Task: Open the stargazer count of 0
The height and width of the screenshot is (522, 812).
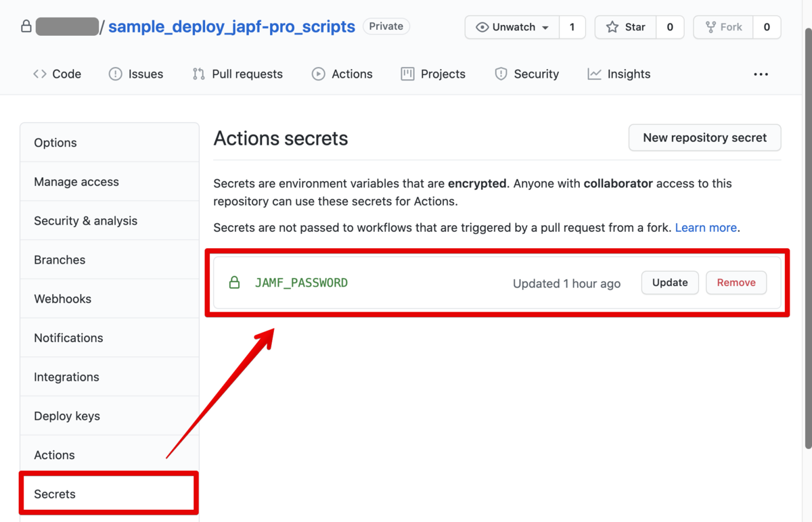Action: [x=670, y=27]
